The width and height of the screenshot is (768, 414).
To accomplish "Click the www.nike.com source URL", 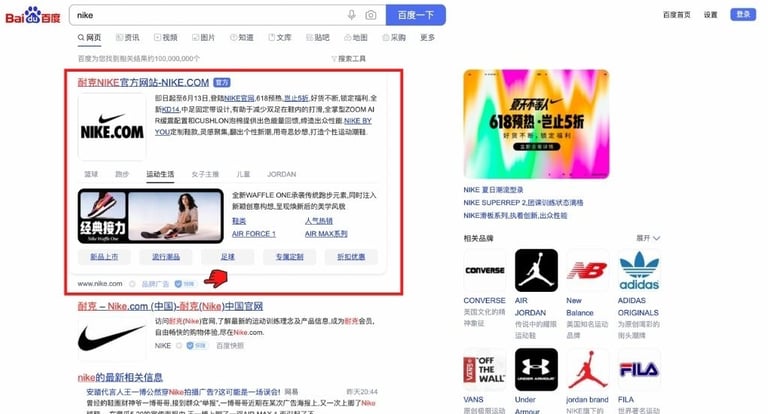I will [x=100, y=284].
